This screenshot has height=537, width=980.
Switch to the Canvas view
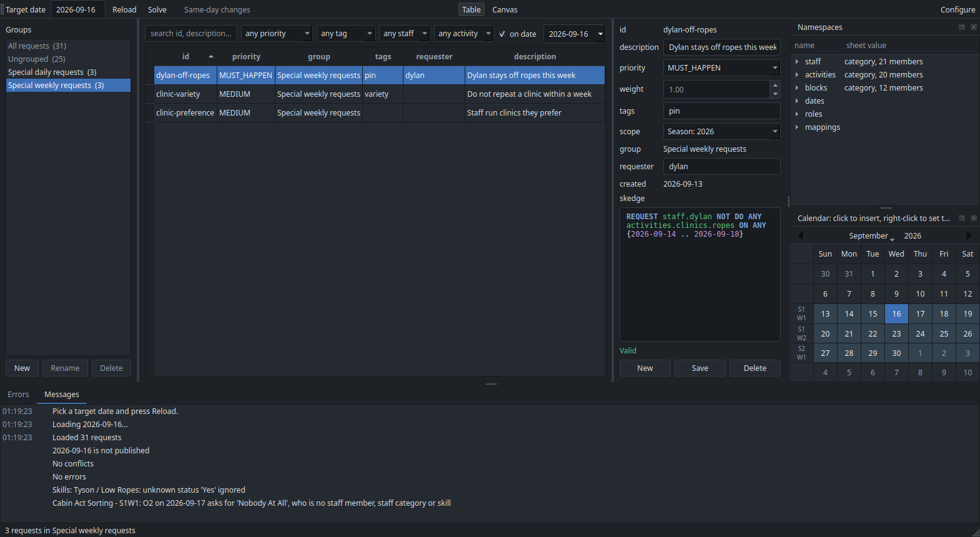point(505,9)
